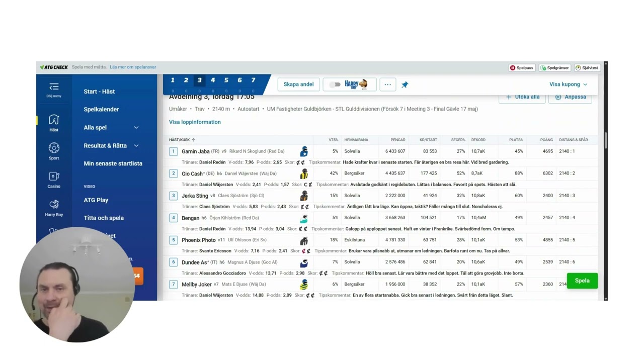Toggle the Harry Boy switch
Image resolution: width=644 pixels, height=362 pixels.
click(x=335, y=84)
